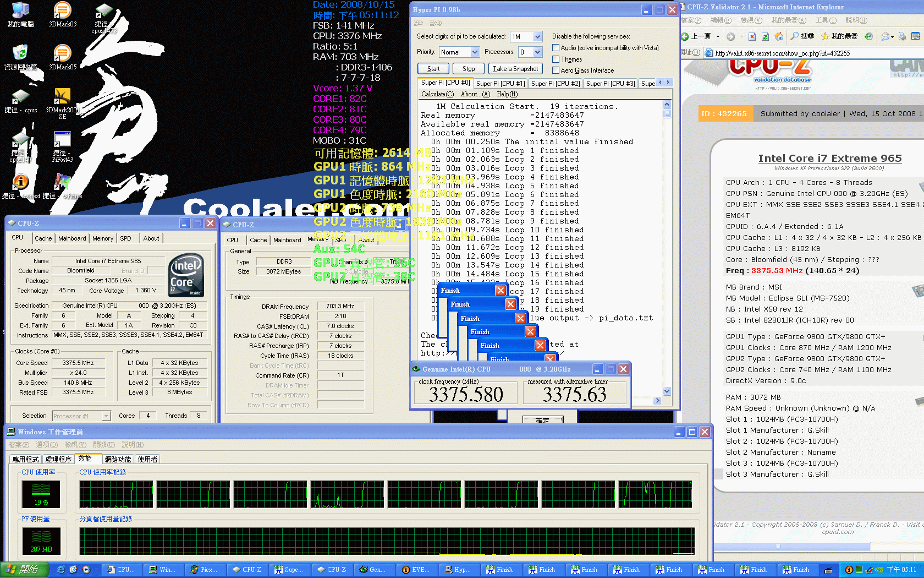
Task: Enable Themes checkbox in Hyper PI
Action: 555,59
